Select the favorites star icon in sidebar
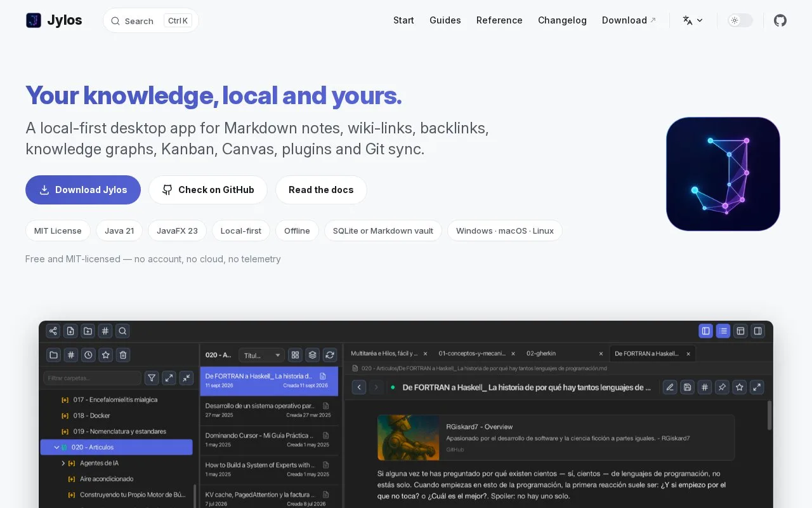Image resolution: width=812 pixels, height=508 pixels. (106, 355)
